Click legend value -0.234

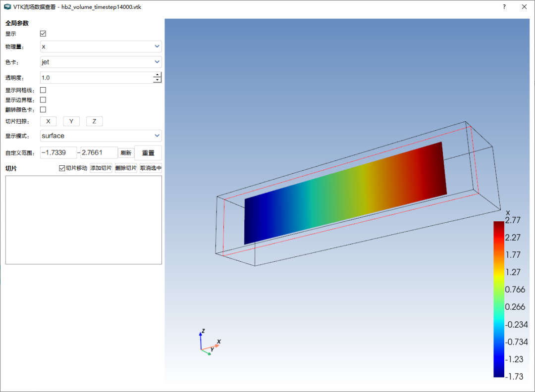tap(516, 325)
